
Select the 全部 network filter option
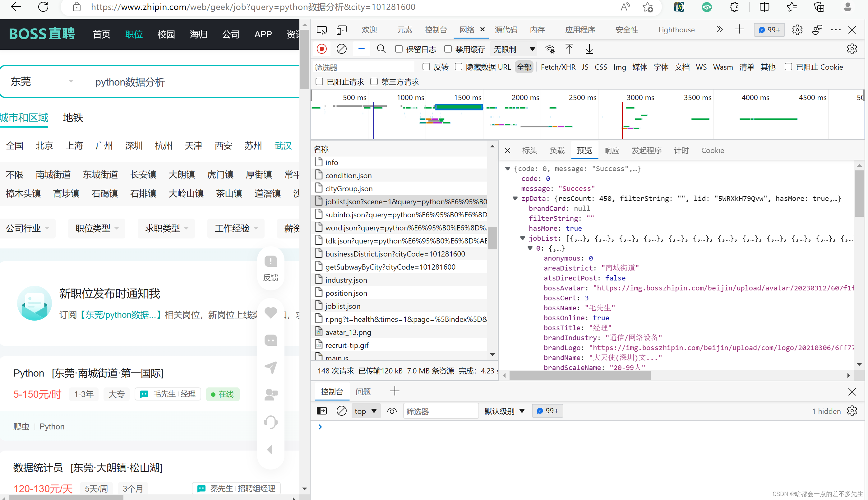524,67
